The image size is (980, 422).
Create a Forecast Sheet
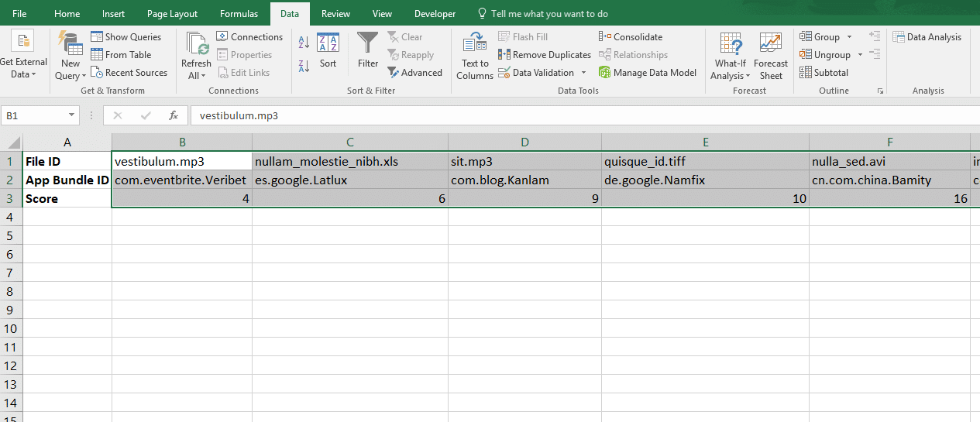click(x=771, y=56)
